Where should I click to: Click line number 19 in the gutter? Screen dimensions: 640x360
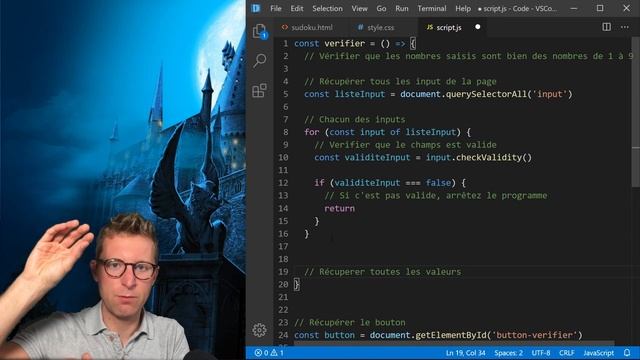283,271
